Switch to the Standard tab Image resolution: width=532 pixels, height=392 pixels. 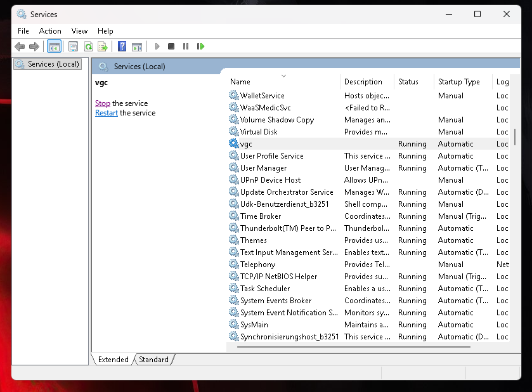click(x=153, y=359)
